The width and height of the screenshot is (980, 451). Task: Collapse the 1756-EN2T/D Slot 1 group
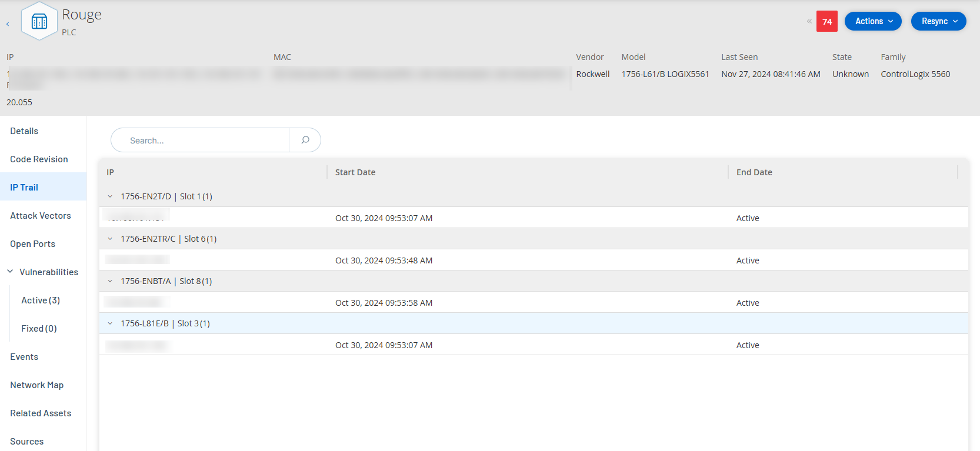[110, 196]
